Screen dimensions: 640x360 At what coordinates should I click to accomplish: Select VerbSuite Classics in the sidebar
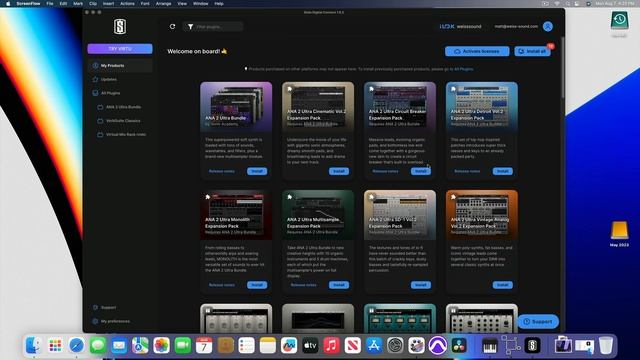[x=123, y=121]
